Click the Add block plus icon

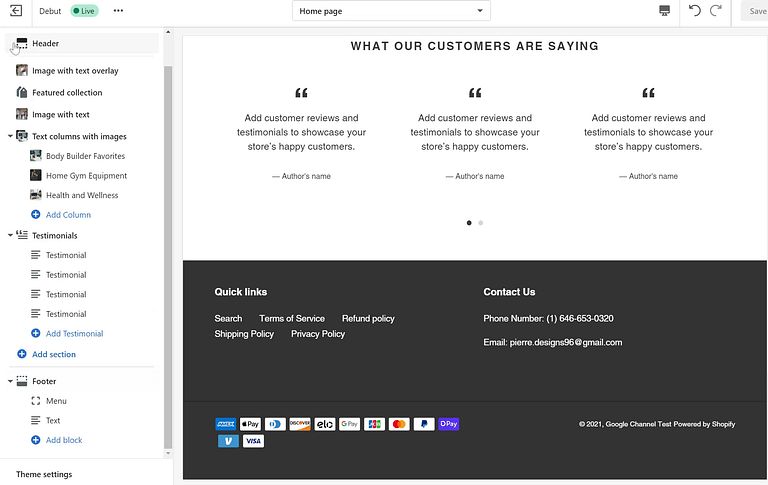click(x=35, y=440)
